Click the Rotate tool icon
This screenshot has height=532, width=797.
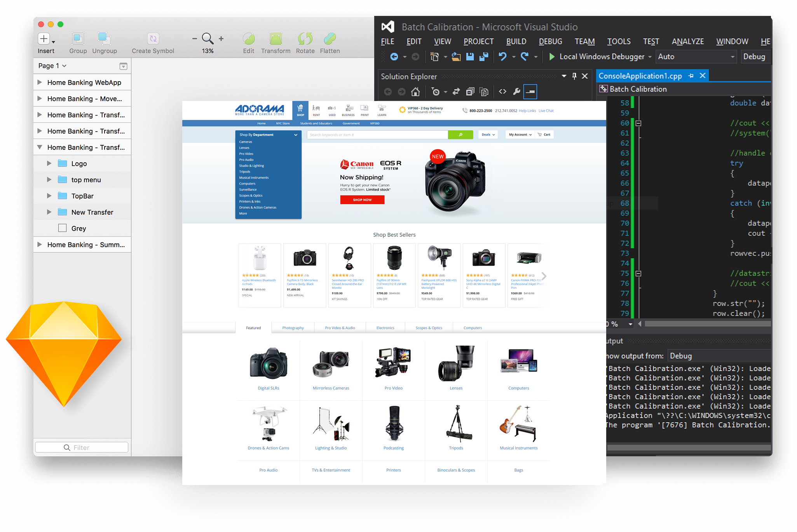(x=305, y=38)
